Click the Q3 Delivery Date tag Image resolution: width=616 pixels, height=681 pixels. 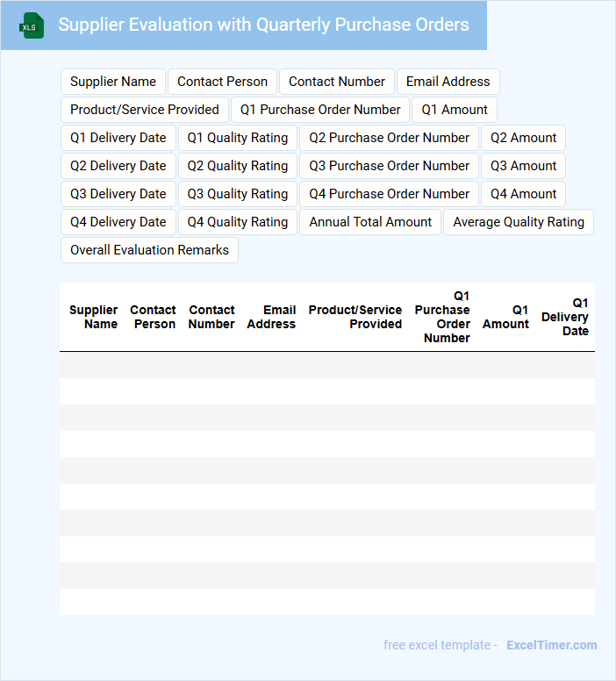tap(118, 194)
